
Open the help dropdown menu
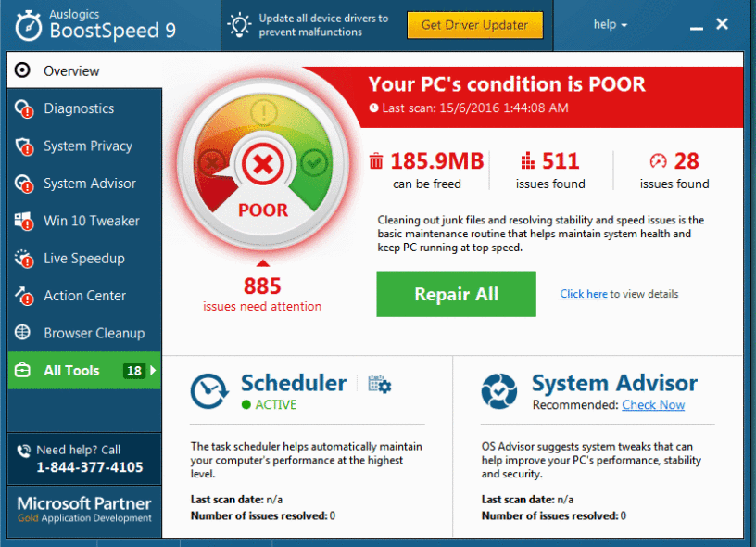[610, 25]
